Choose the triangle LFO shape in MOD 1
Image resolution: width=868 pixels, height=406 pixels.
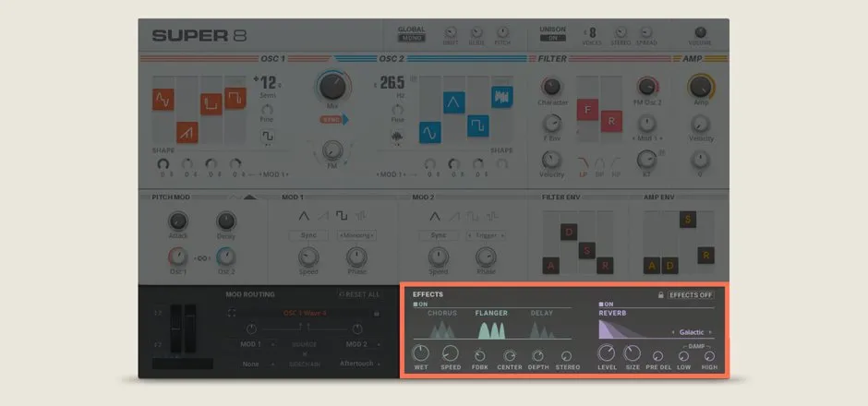tap(304, 216)
